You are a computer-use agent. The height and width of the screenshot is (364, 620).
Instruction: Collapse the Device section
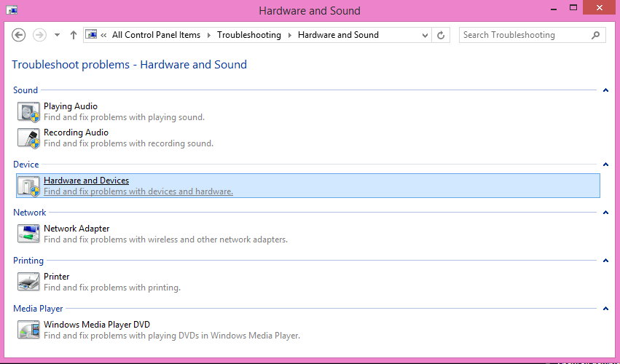click(605, 165)
